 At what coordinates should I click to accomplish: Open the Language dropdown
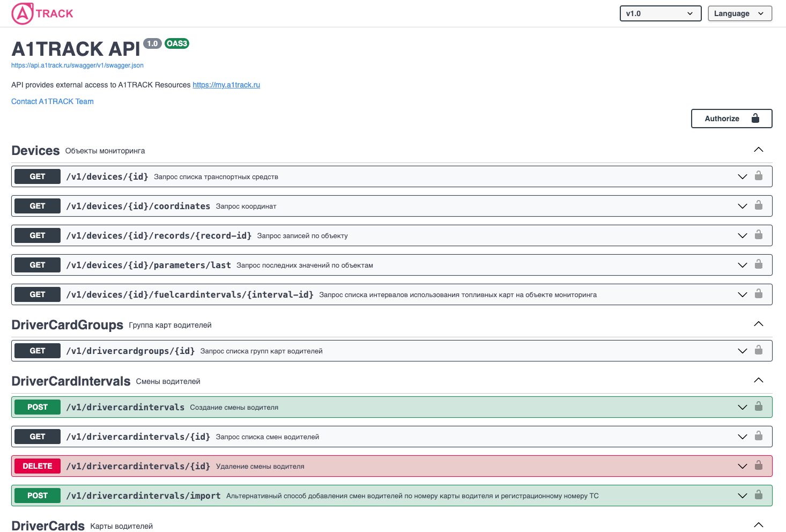coord(739,13)
